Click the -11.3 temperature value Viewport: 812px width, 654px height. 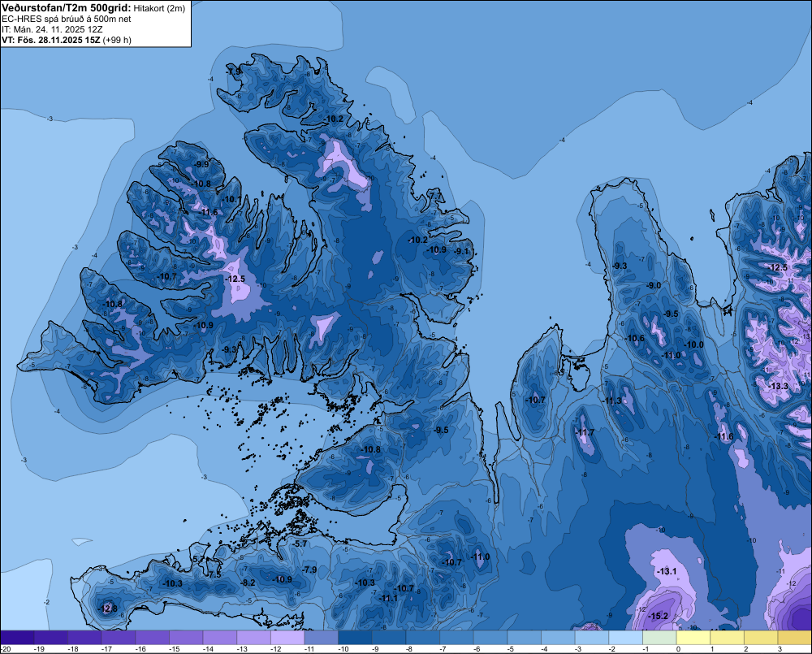[612, 401]
